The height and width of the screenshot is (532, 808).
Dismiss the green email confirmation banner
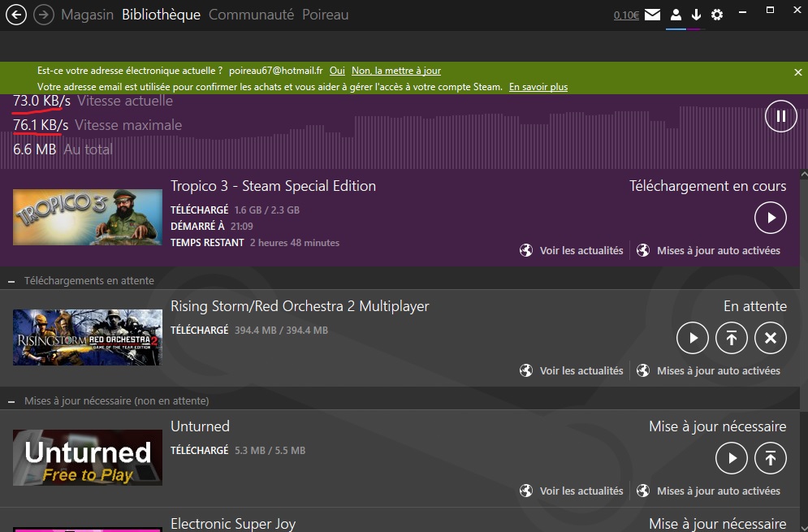tap(797, 72)
